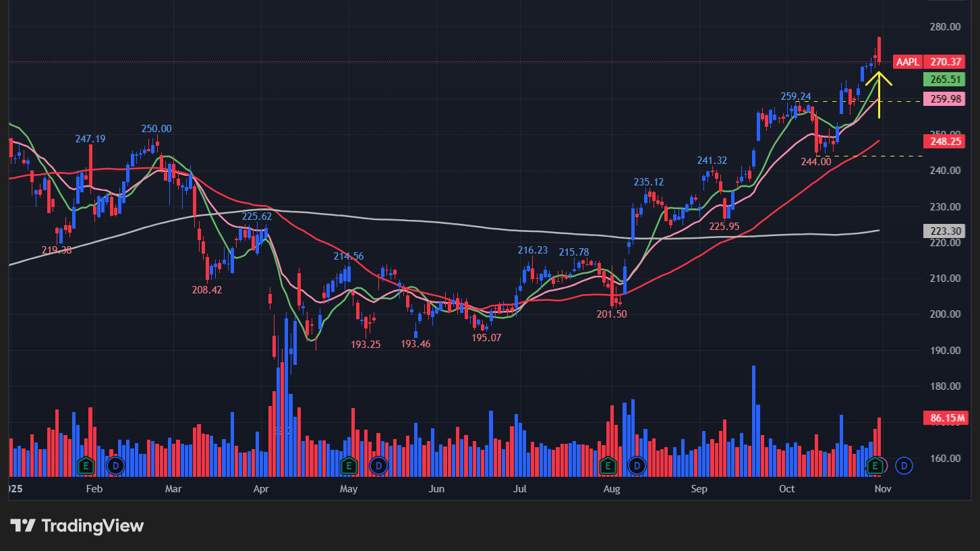Click the green 265.51 moving average label
The image size is (980, 551).
(945, 80)
